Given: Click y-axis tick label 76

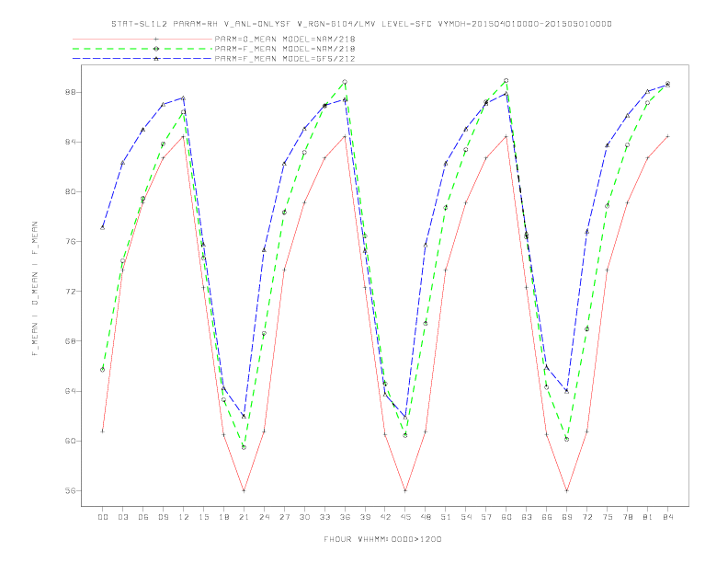Looking at the screenshot, I should click(x=71, y=242).
